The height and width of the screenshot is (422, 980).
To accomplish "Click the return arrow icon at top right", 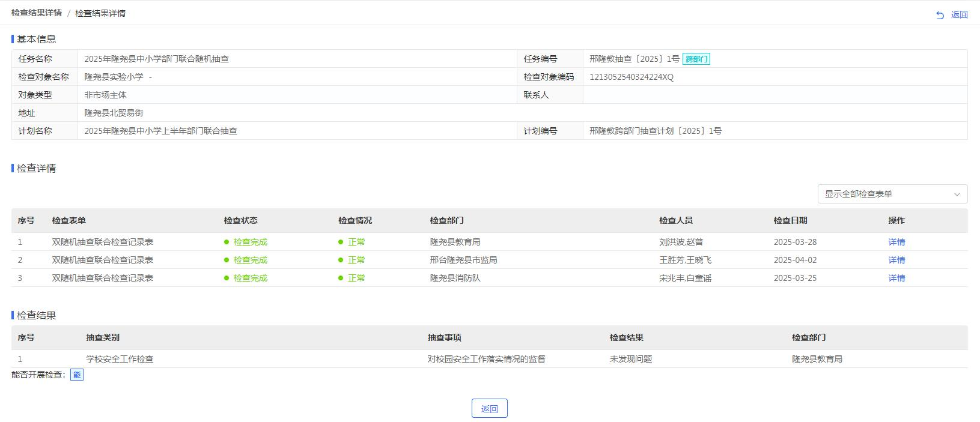I will pos(940,15).
